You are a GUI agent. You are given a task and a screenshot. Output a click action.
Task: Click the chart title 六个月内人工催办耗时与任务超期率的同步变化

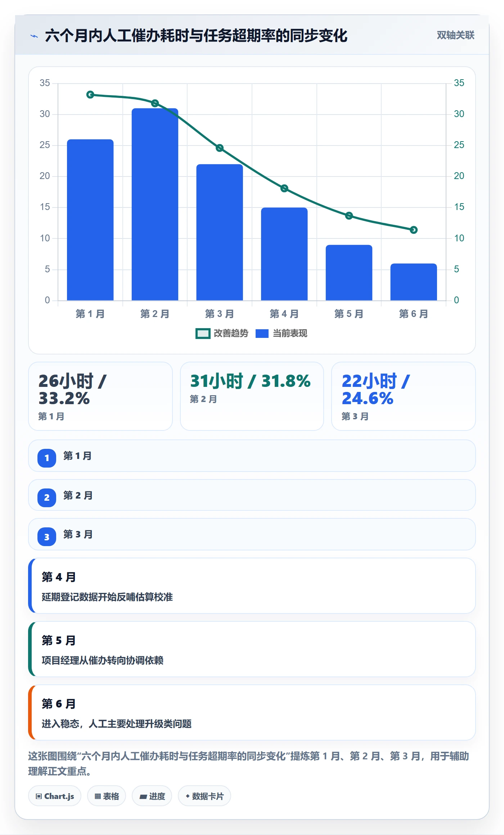(196, 36)
